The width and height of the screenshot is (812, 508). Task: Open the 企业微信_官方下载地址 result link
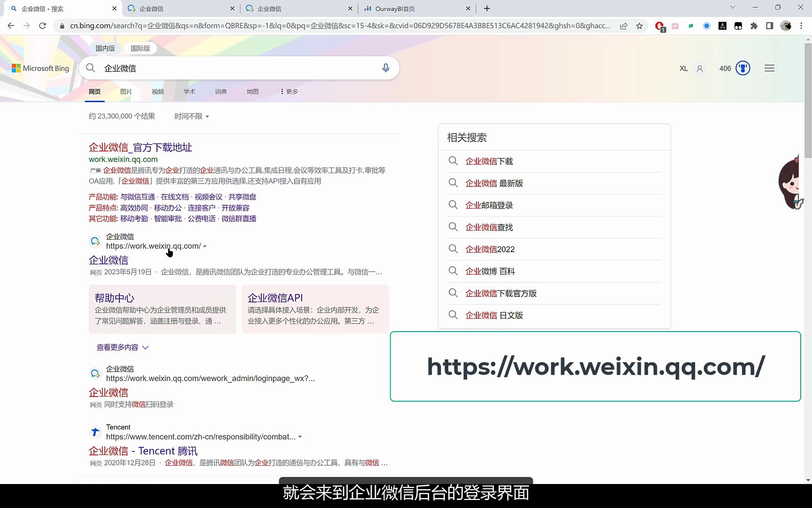(x=140, y=147)
